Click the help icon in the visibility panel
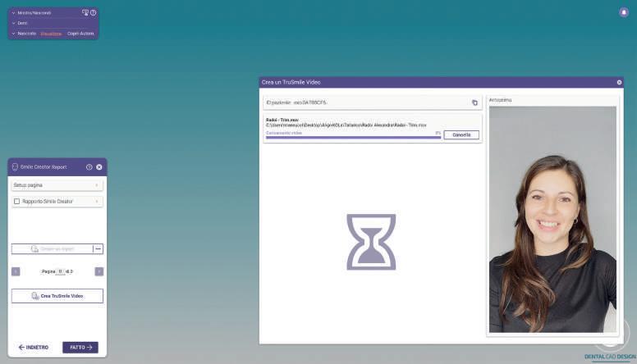Viewport: 637px width, 364px height. pyautogui.click(x=93, y=12)
